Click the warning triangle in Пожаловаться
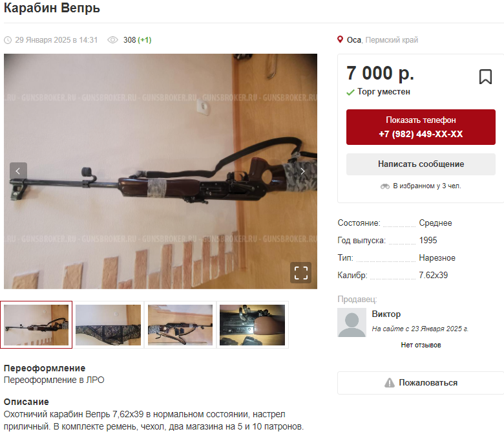 (389, 383)
